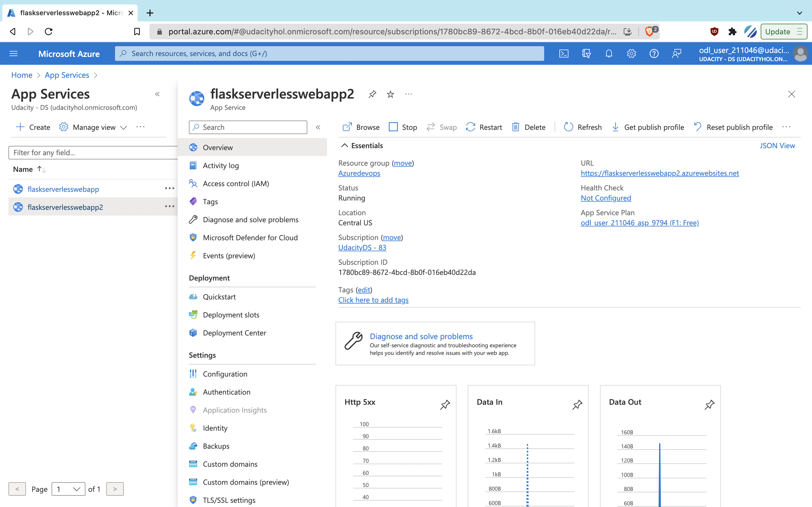Stop the app service
Viewport: 812px width, 507px height.
pos(403,127)
